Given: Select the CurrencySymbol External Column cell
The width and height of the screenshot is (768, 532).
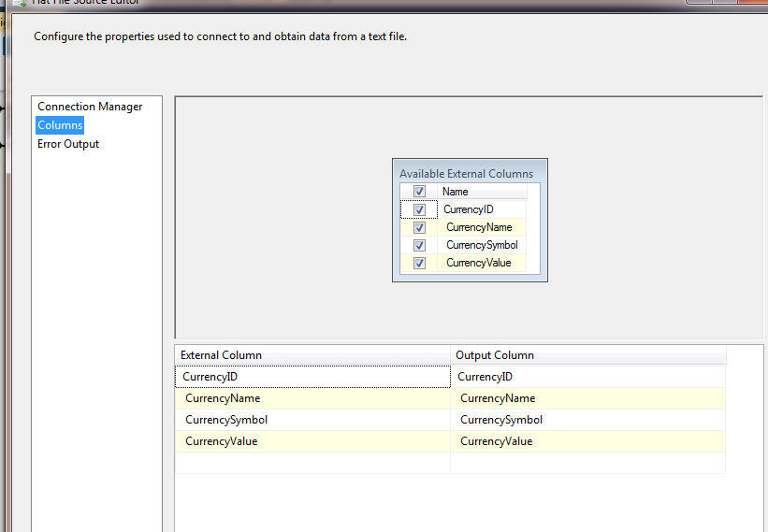Looking at the screenshot, I should coord(312,420).
